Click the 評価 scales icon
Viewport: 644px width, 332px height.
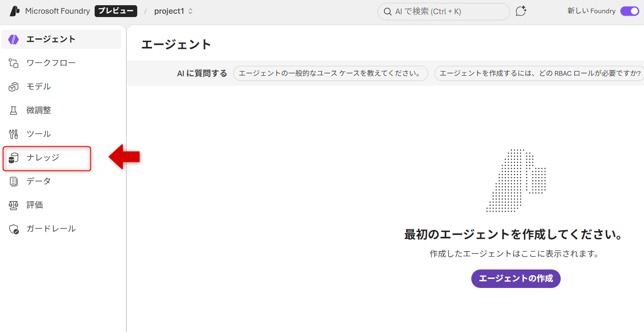pyautogui.click(x=14, y=205)
